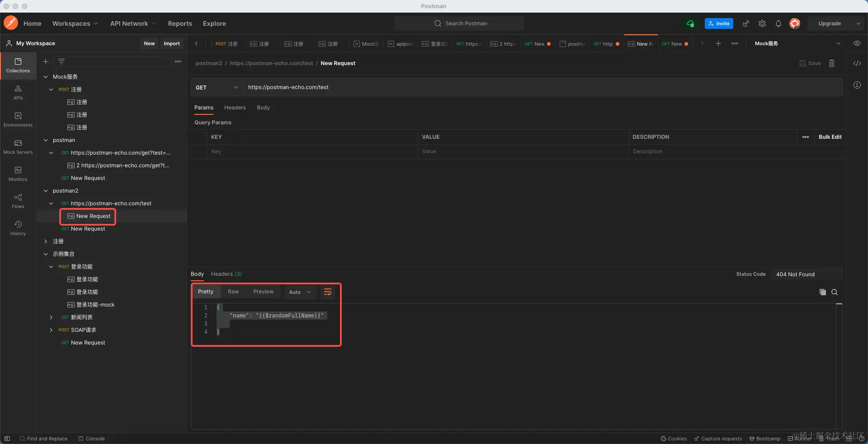Toggle line wrap in response body
Viewport: 868px width, 444px height.
[x=328, y=292]
